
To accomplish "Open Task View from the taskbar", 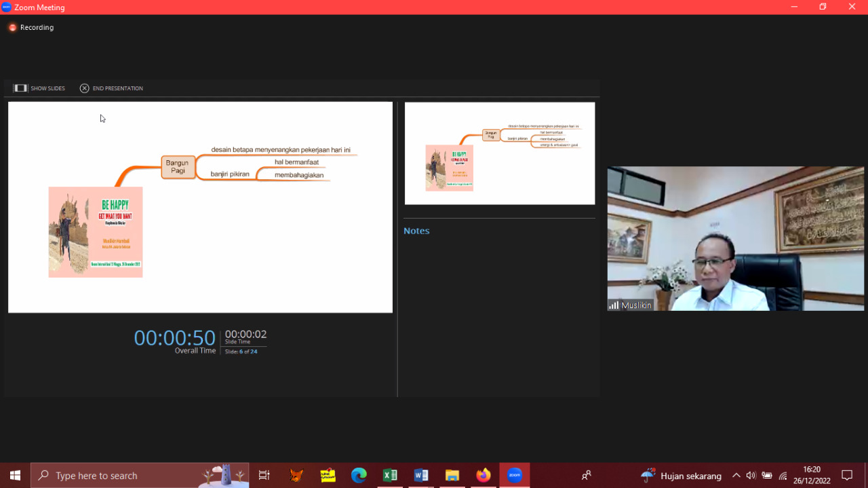I will pos(264,476).
